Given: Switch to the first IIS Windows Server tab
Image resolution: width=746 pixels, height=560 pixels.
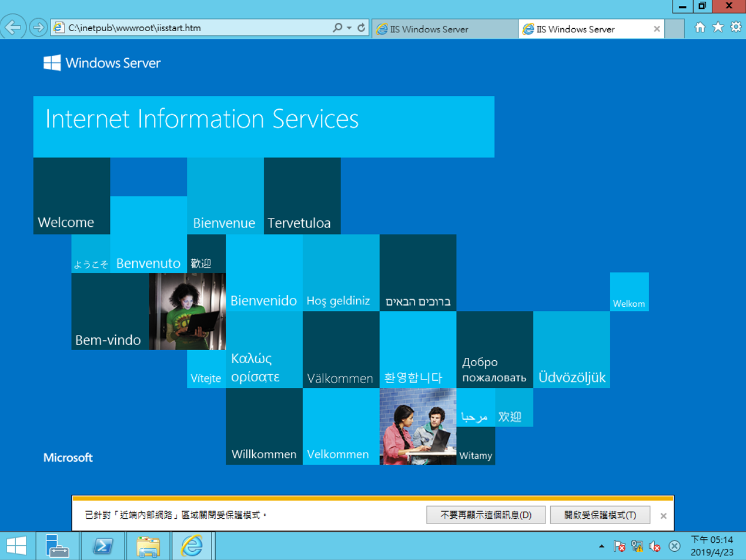Looking at the screenshot, I should [x=445, y=29].
